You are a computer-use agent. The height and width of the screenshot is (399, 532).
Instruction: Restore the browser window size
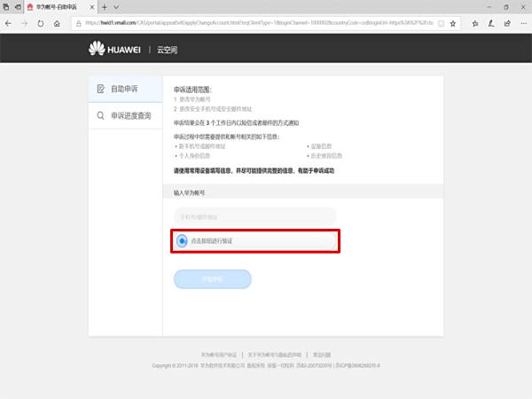(506, 7)
